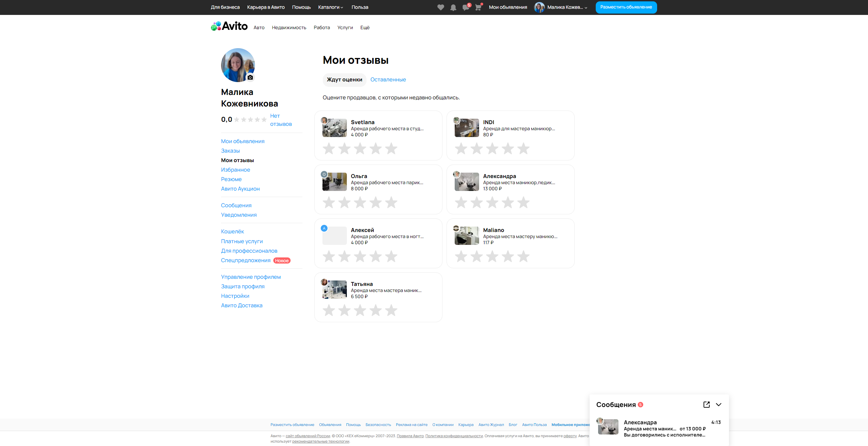Image resolution: width=868 pixels, height=446 pixels.
Task: Expand the Каталоги dropdown menu
Action: (331, 7)
